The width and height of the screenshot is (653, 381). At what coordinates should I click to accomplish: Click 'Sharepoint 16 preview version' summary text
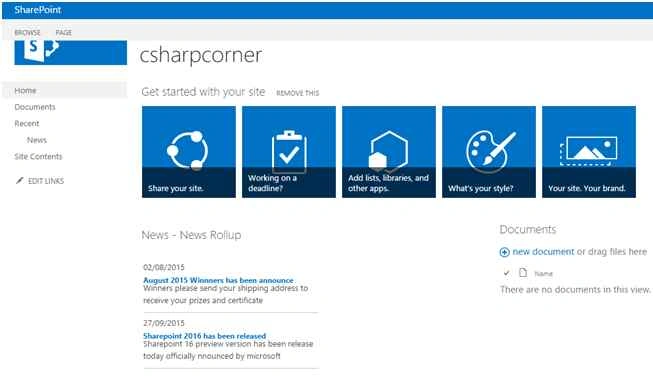(x=228, y=350)
